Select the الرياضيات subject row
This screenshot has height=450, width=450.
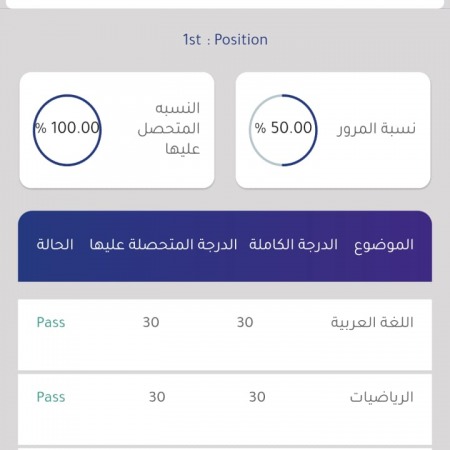[x=225, y=409]
